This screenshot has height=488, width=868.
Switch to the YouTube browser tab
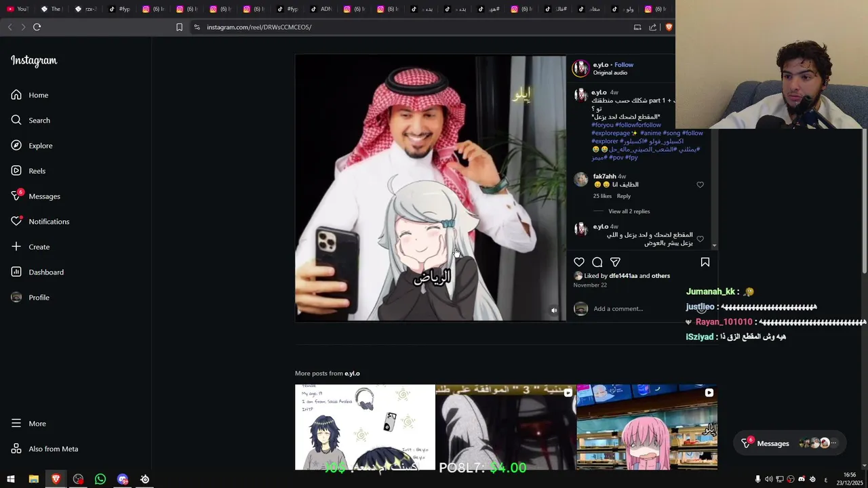coord(18,9)
